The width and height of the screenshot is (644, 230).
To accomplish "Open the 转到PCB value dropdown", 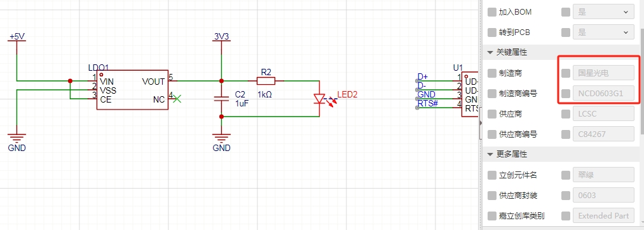I will point(603,32).
